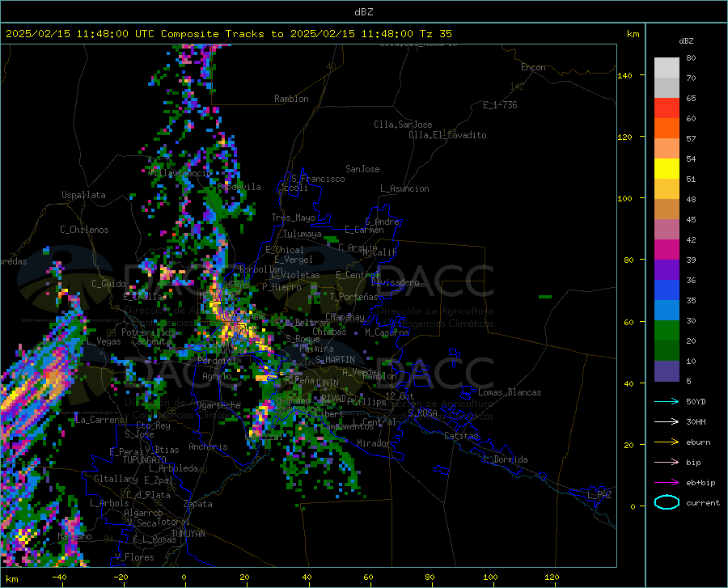Click the Uspallata map label
The height and width of the screenshot is (588, 728).
pyautogui.click(x=83, y=195)
